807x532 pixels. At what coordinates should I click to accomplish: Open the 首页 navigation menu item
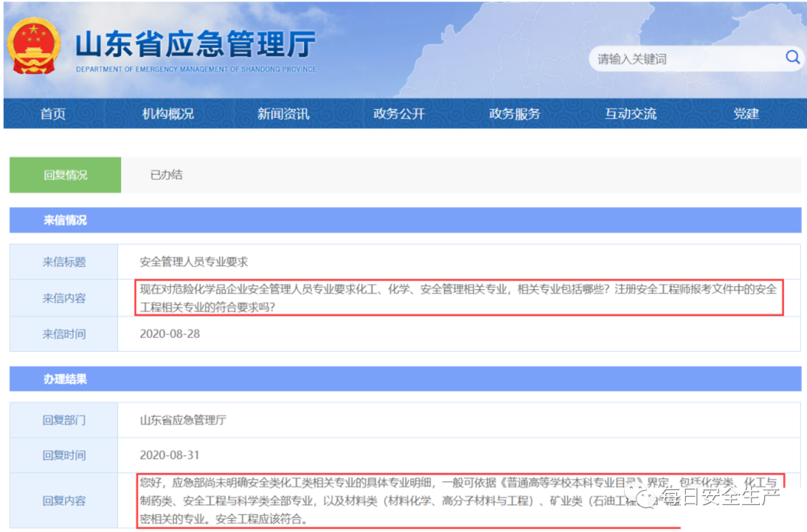(52, 114)
